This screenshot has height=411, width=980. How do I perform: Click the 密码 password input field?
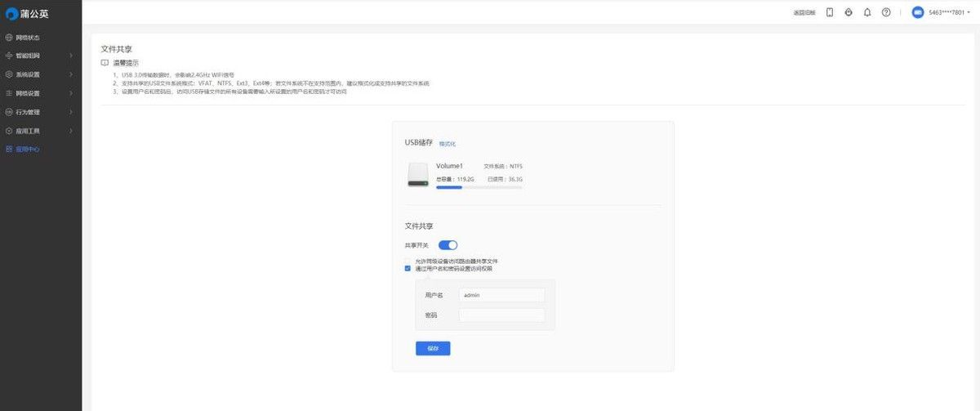coord(501,315)
